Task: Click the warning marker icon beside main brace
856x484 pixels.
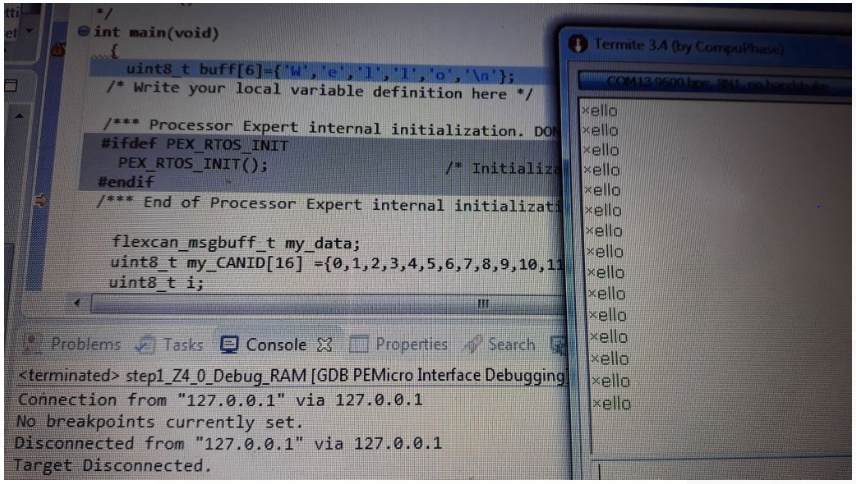Action: (58, 50)
